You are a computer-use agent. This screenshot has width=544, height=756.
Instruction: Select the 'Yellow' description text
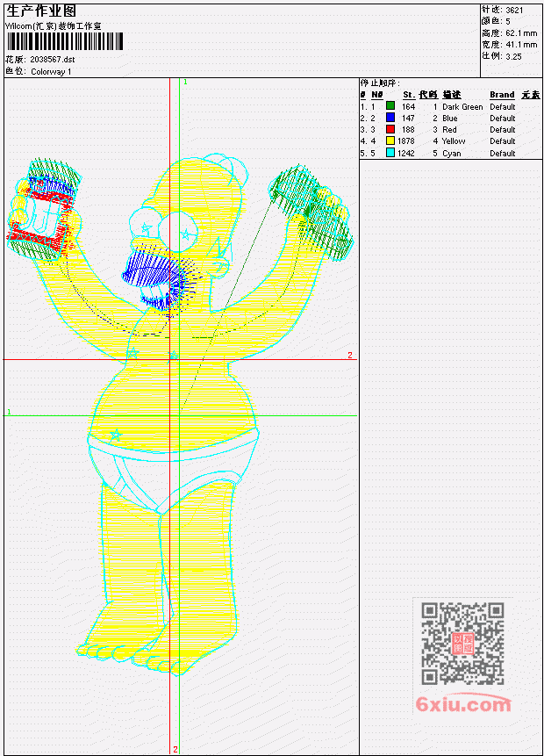tap(454, 141)
